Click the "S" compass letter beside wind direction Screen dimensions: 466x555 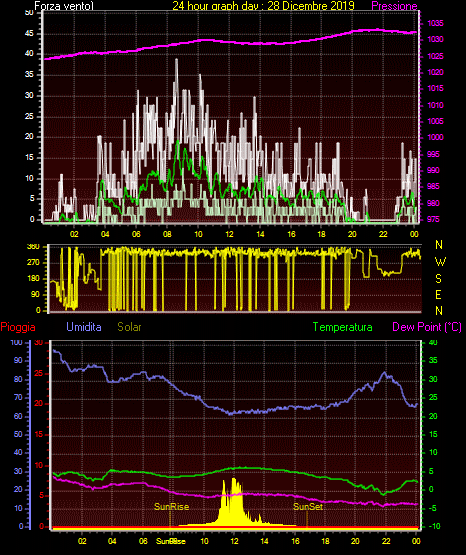(438, 279)
